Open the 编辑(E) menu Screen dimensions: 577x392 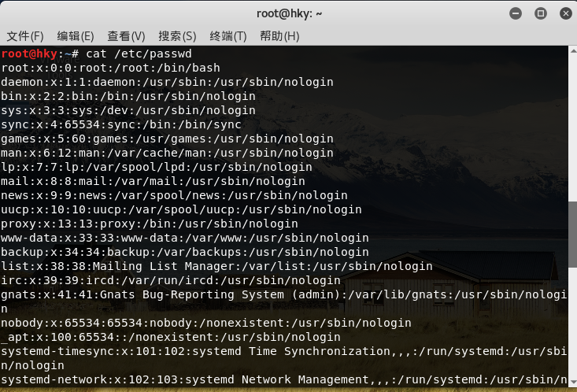76,36
